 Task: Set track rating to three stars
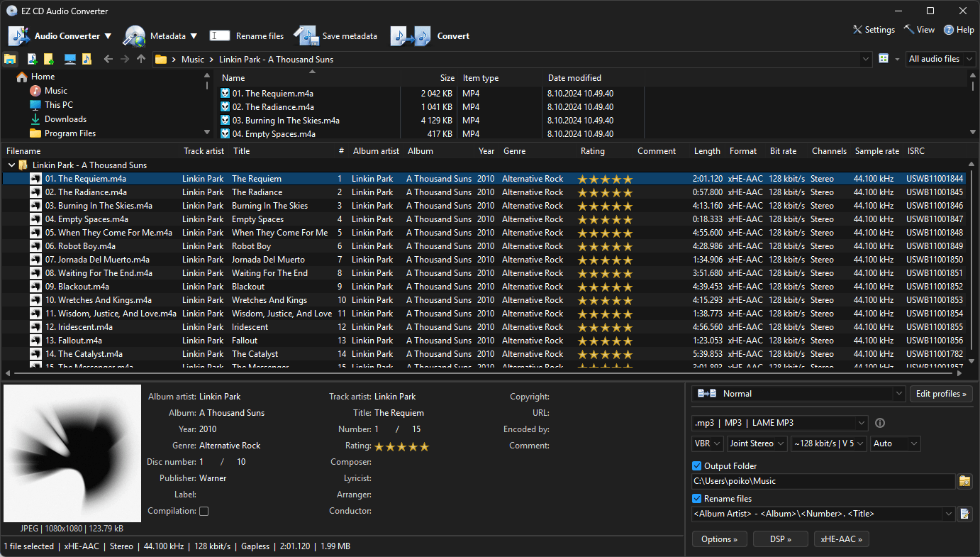tap(401, 446)
